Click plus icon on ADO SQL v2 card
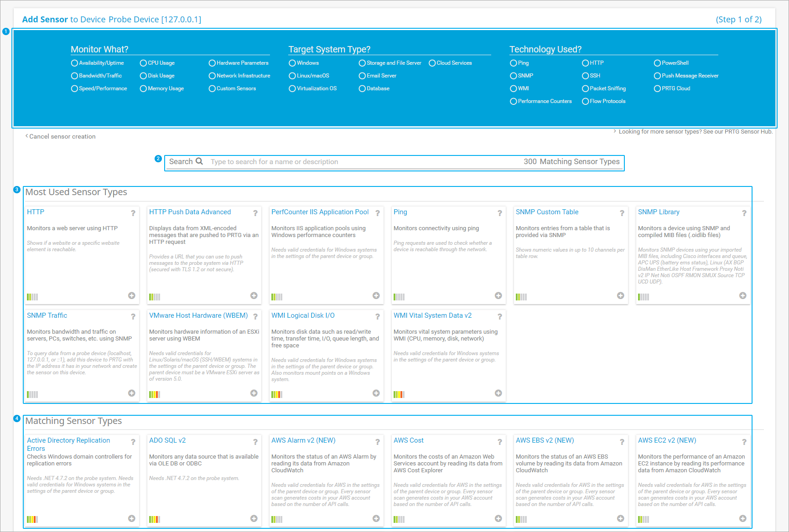 pos(254,518)
